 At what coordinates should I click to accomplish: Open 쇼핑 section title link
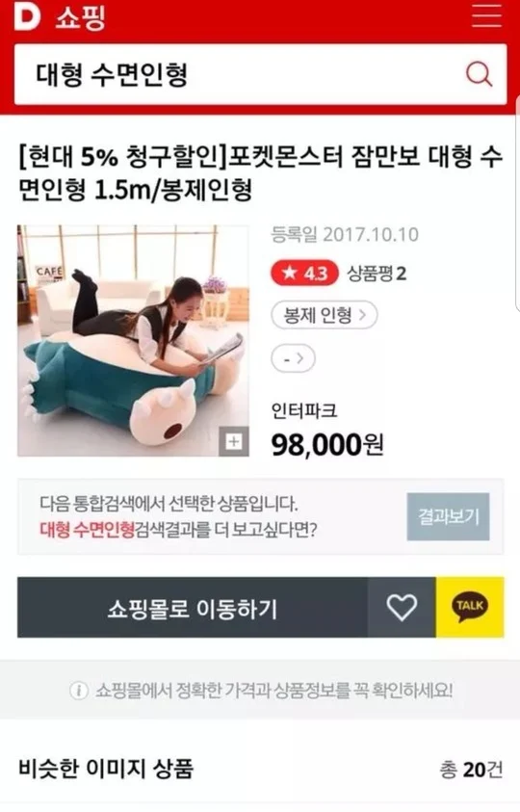(80, 17)
